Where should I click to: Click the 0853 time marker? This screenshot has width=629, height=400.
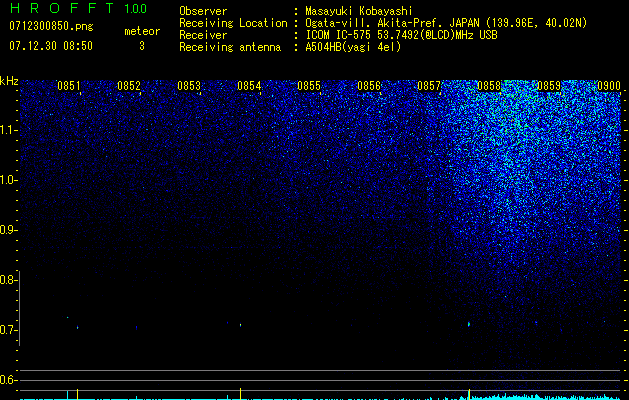point(189,86)
